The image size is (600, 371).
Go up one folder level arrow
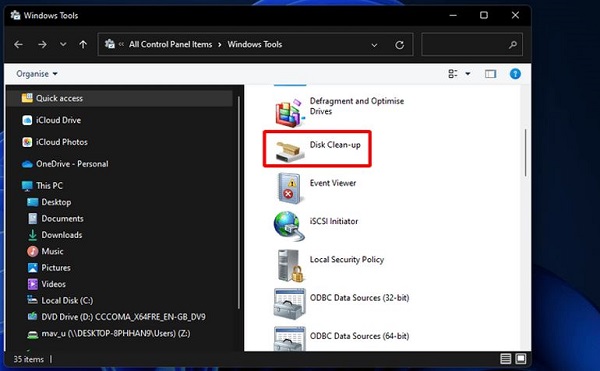[x=83, y=45]
